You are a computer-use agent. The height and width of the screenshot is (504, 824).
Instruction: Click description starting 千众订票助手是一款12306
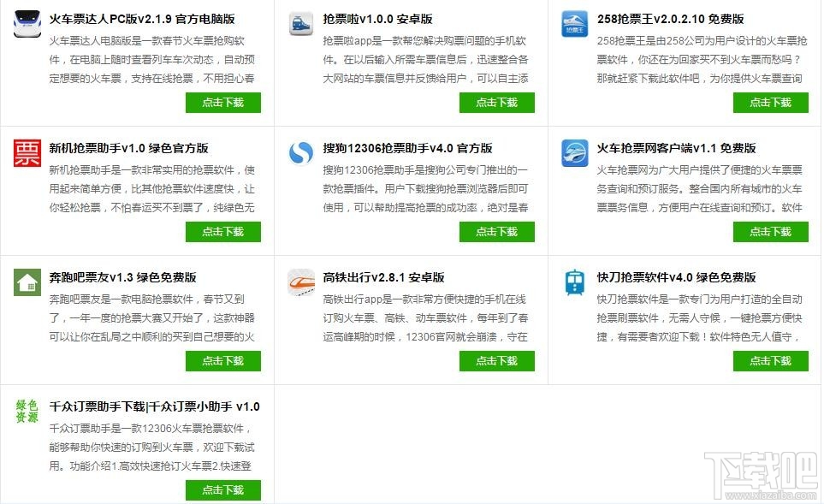pyautogui.click(x=151, y=448)
